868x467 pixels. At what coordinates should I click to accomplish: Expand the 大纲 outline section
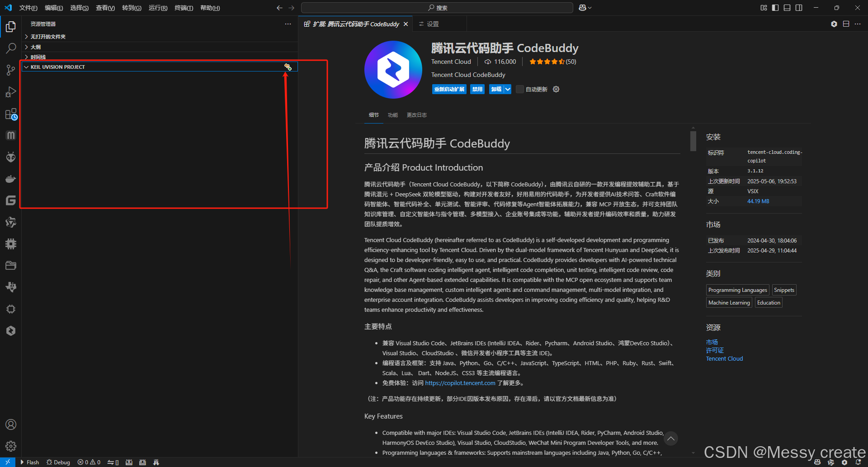click(160, 47)
